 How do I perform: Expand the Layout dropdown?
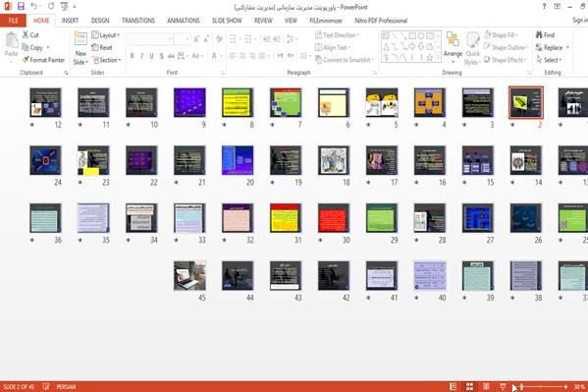coord(106,35)
